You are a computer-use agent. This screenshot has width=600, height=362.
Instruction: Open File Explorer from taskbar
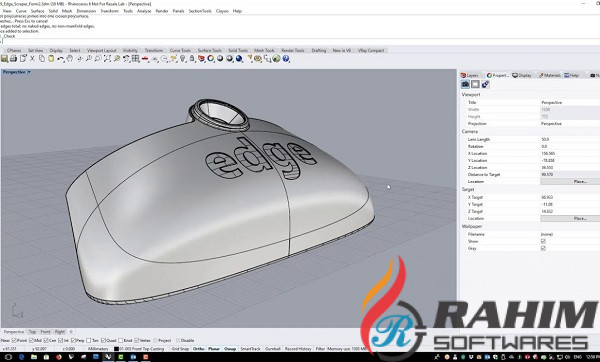(34, 357)
